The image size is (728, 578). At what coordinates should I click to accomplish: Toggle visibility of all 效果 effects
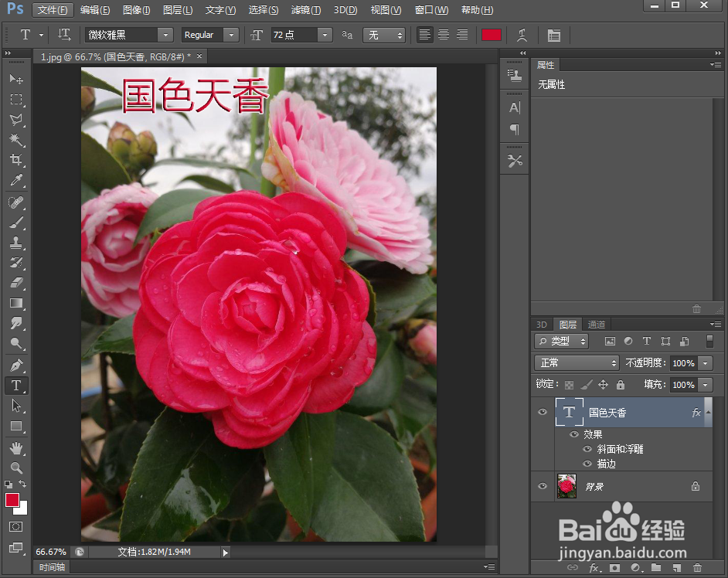[x=574, y=434]
